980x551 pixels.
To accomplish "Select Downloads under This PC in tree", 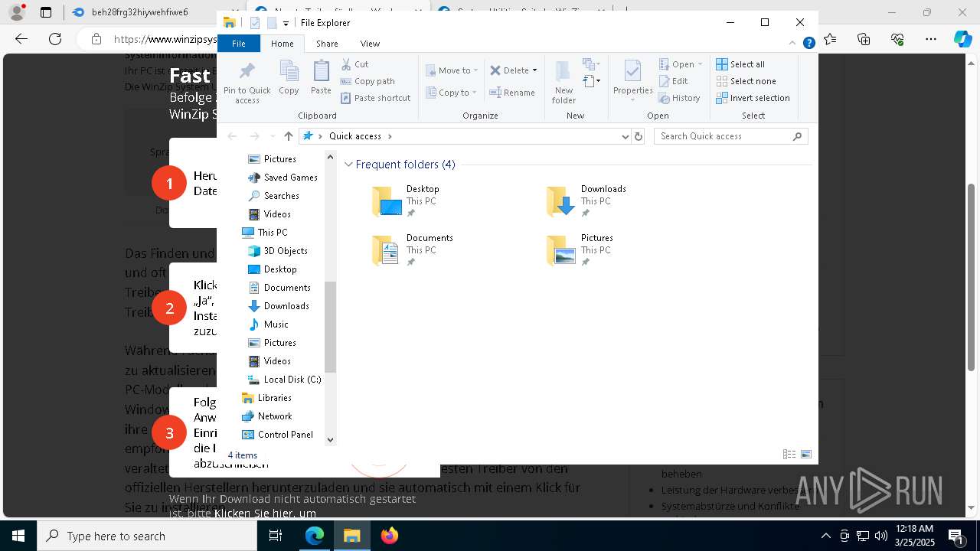I will pos(279,306).
